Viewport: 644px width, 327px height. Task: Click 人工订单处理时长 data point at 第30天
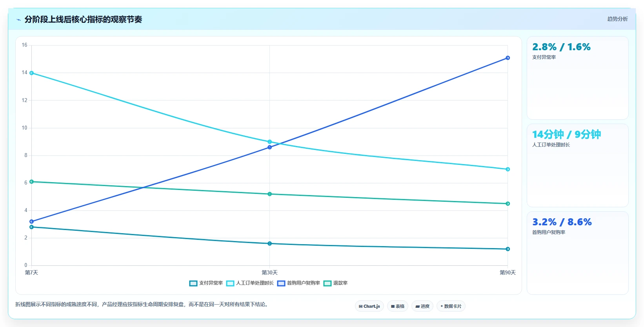(x=269, y=142)
